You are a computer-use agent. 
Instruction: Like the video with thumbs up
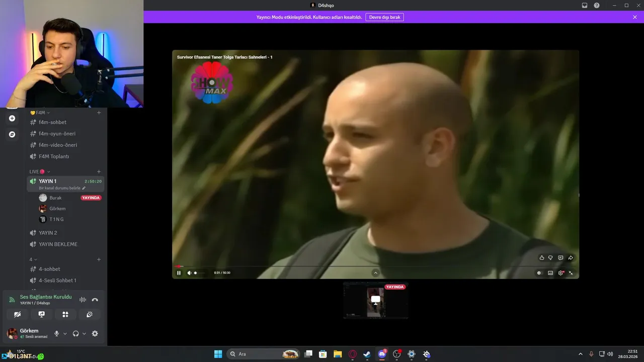[542, 258]
